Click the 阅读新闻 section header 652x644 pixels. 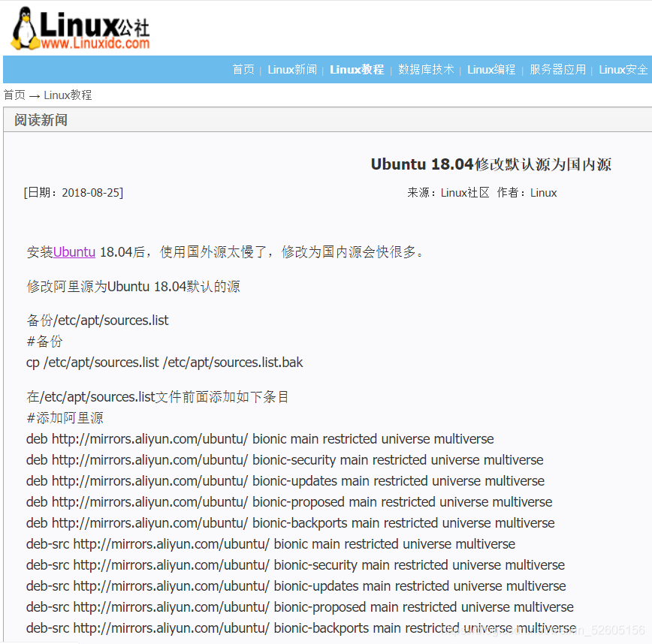pyautogui.click(x=41, y=120)
